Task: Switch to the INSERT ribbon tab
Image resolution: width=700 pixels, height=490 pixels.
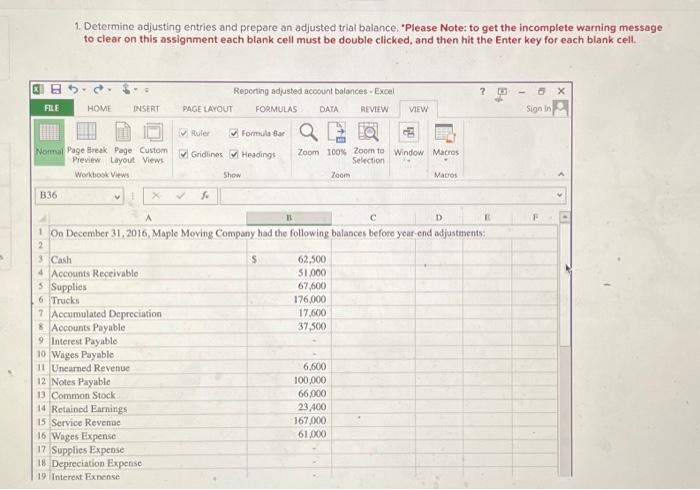Action: pos(146,108)
